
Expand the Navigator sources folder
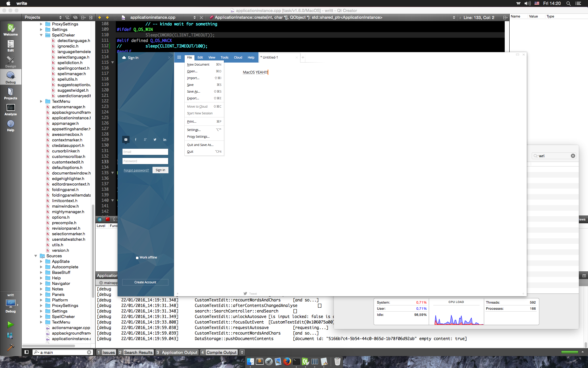[41, 283]
